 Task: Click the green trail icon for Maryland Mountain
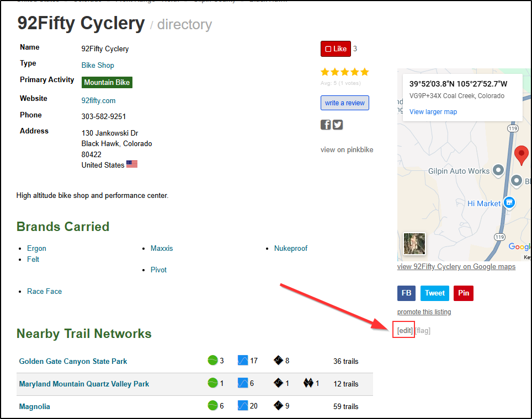click(x=212, y=383)
